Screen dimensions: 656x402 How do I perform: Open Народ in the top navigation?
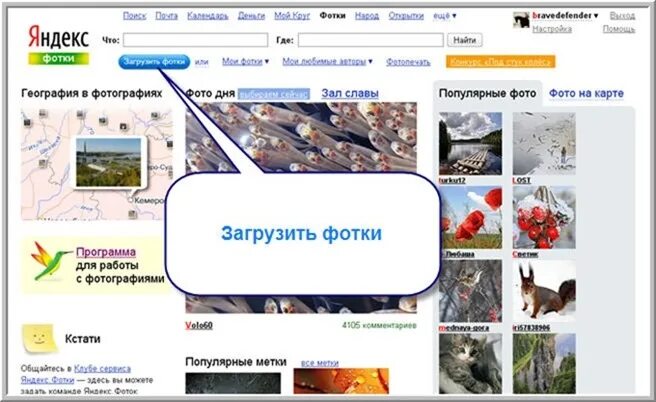pyautogui.click(x=367, y=16)
